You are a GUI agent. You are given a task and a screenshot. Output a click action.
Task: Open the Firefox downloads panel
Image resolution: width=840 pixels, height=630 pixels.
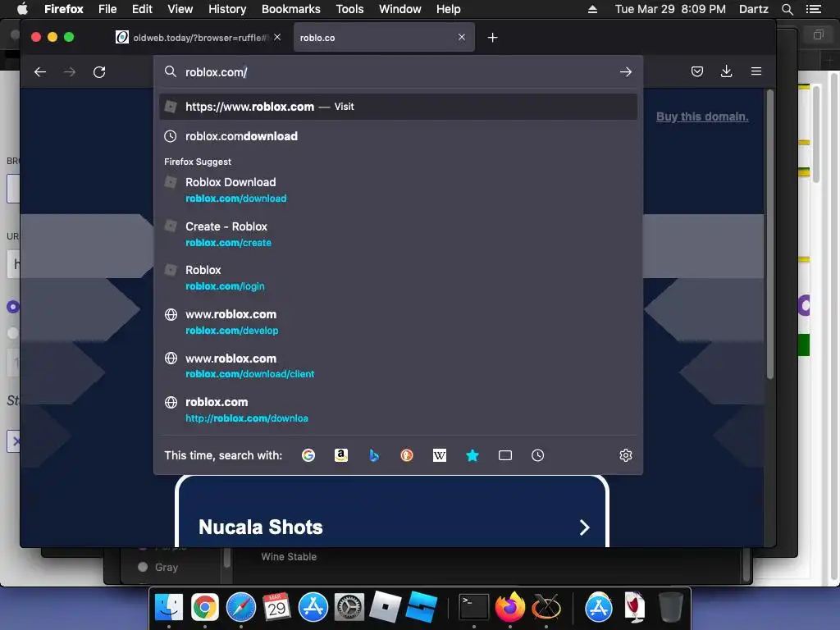pos(727,71)
